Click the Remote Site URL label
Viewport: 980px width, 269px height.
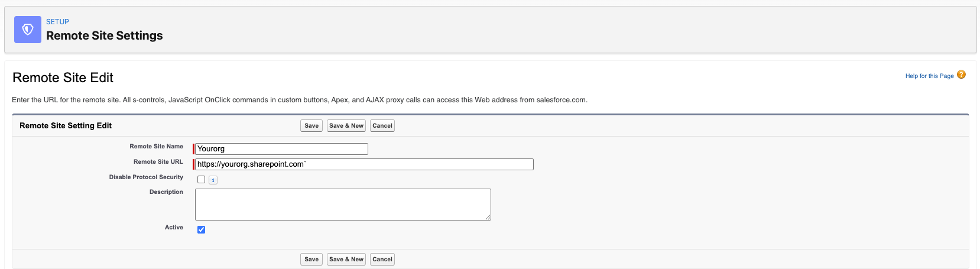pos(158,162)
